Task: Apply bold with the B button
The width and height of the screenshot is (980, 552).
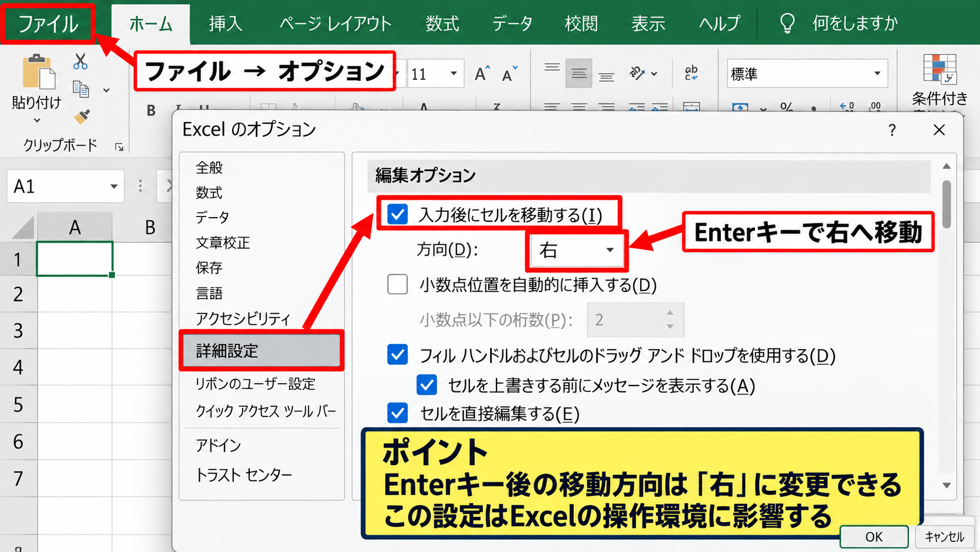Action: coord(151,110)
